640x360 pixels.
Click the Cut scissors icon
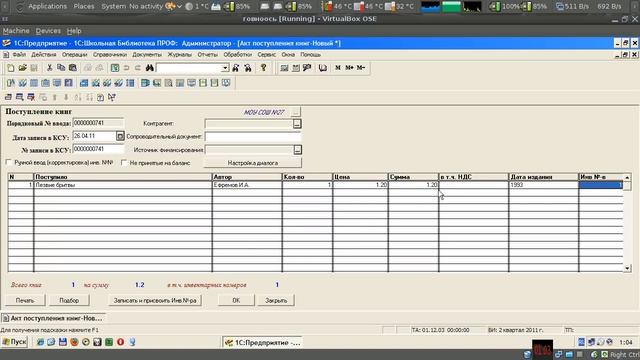(x=49, y=68)
